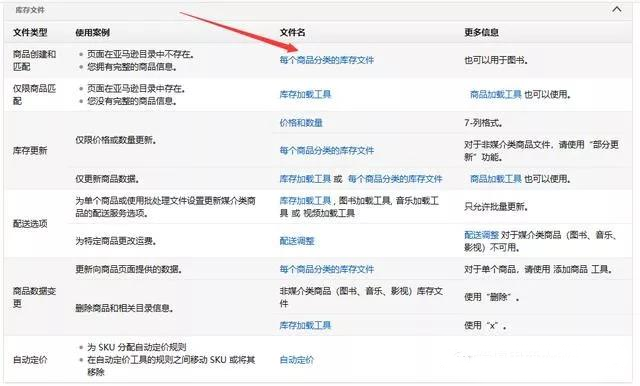Image resolution: width=640 pixels, height=386 pixels.
Task: Click 您没有完整的商品信息 bullet
Action: 132,101
